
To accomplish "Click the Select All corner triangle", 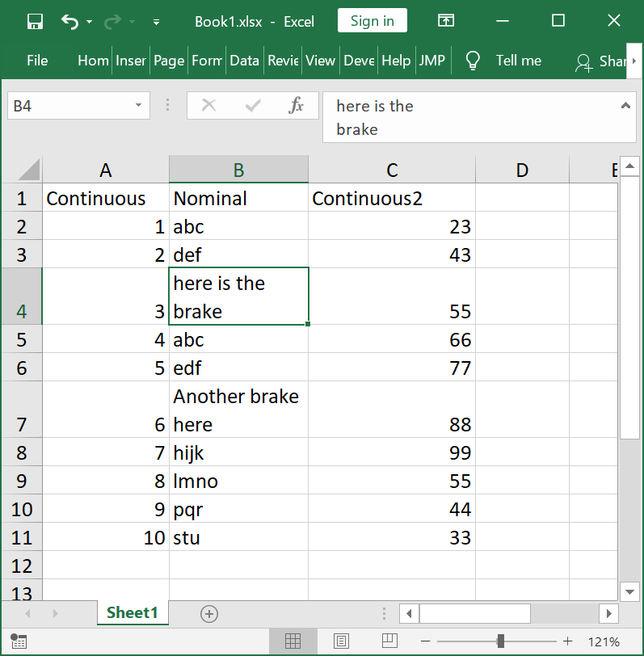I will tap(29, 170).
